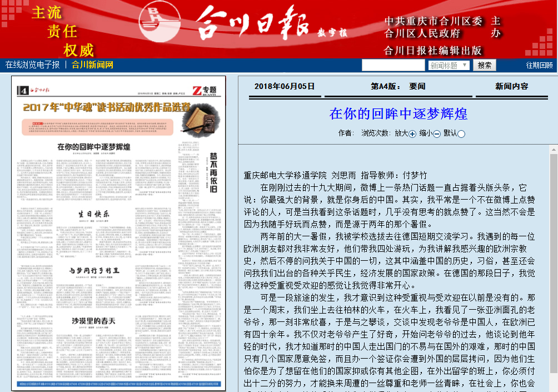Open the 新闻标题 search type dropdown
Viewport: 558px width, 392px height.
448,66
